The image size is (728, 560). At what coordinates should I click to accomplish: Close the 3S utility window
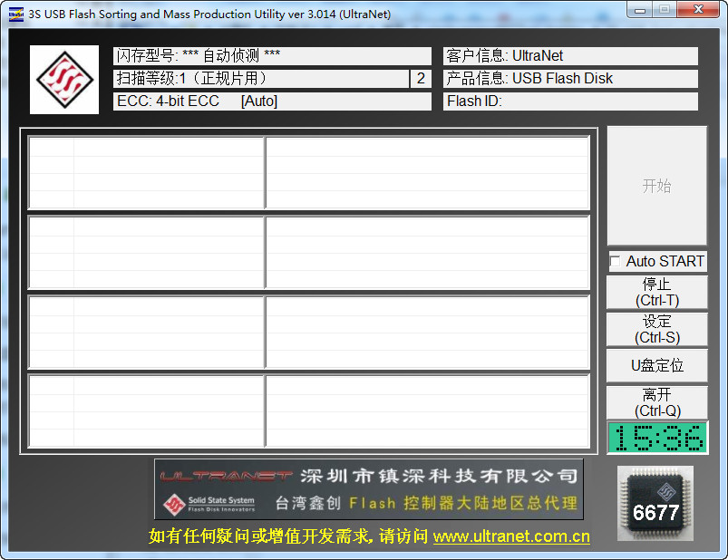coord(698,10)
